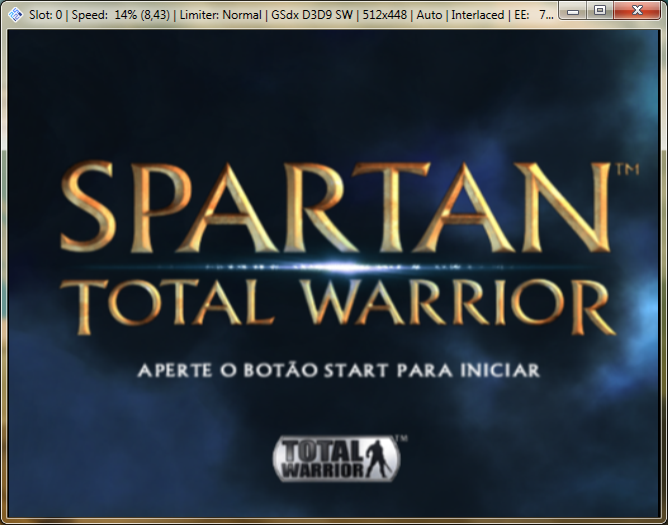Click the SPARTAN title lettering
This screenshot has width=668, height=525.
(337, 208)
